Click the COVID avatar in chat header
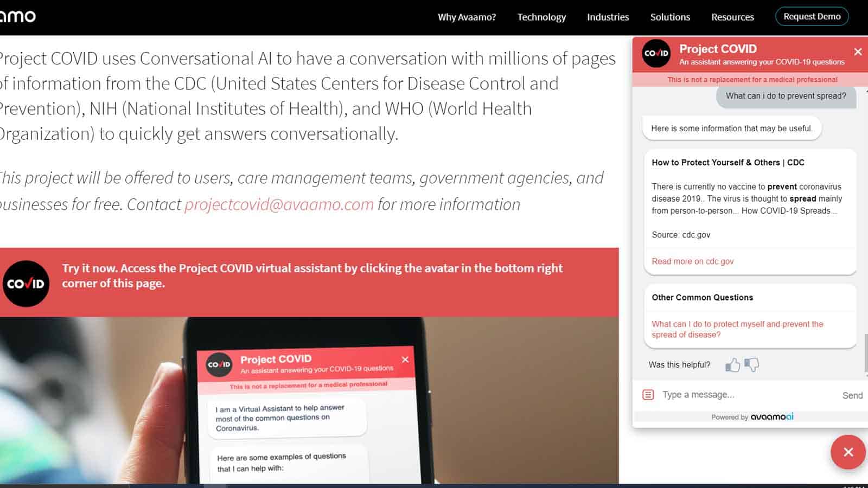868x488 pixels. point(656,53)
